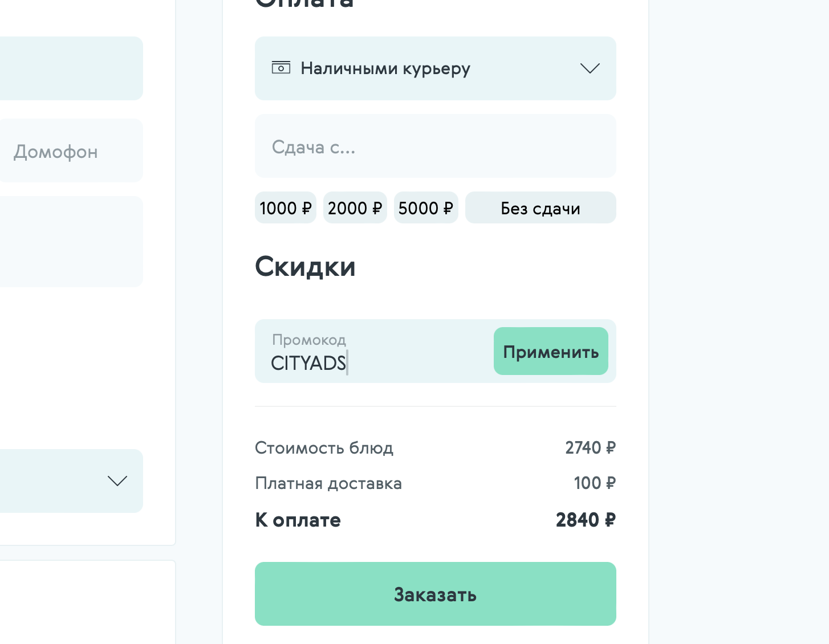
Task: Select the Без сдачи option
Action: tap(541, 207)
